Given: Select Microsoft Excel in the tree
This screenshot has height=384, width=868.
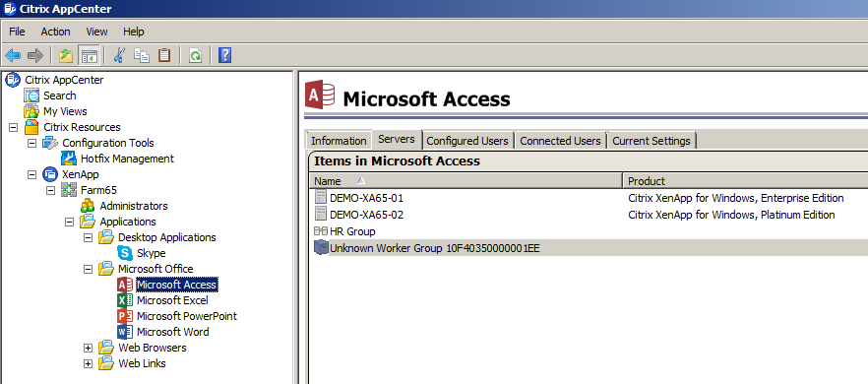Looking at the screenshot, I should [172, 300].
